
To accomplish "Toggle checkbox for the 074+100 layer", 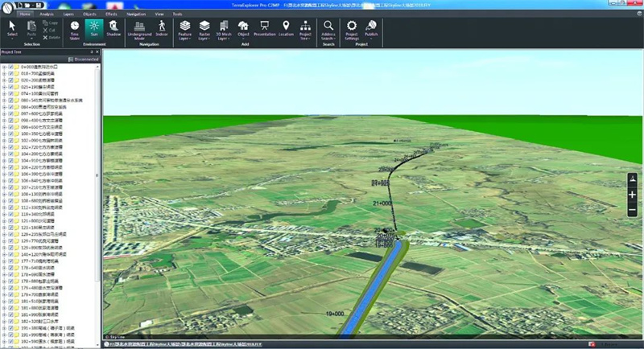I will [x=10, y=95].
